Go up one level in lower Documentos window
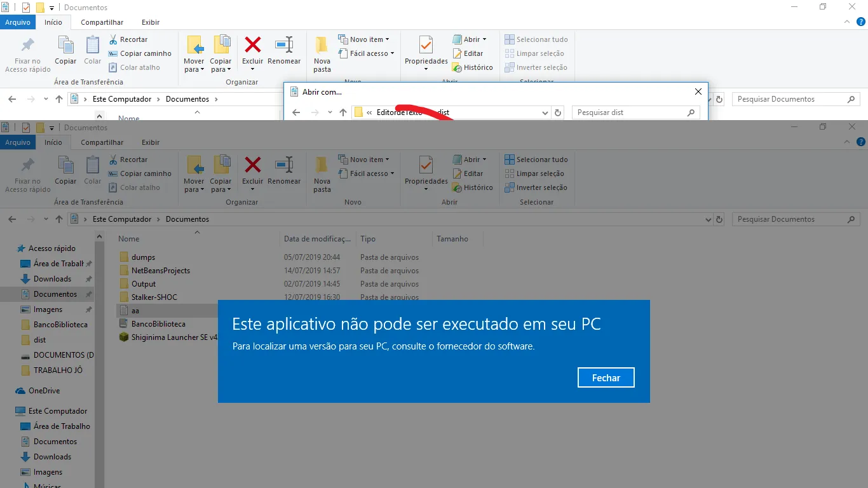The width and height of the screenshot is (868, 488). point(59,219)
